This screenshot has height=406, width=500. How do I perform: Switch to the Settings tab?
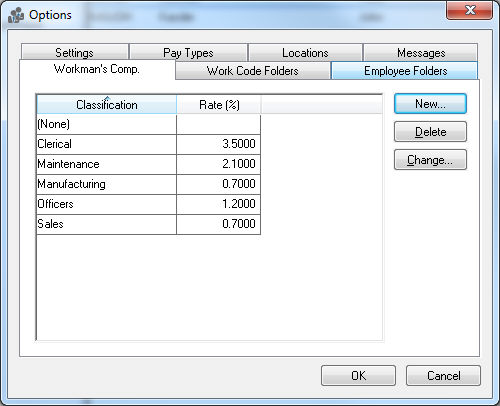click(x=75, y=52)
